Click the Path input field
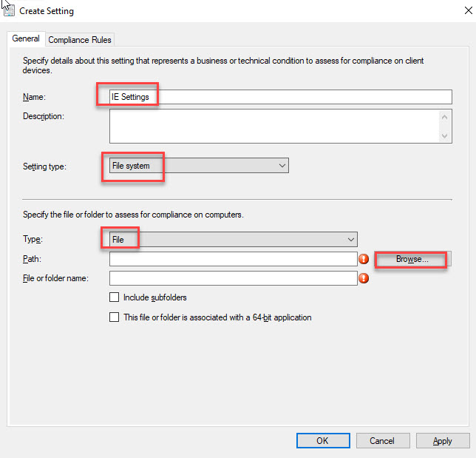The height and width of the screenshot is (458, 476). point(233,259)
